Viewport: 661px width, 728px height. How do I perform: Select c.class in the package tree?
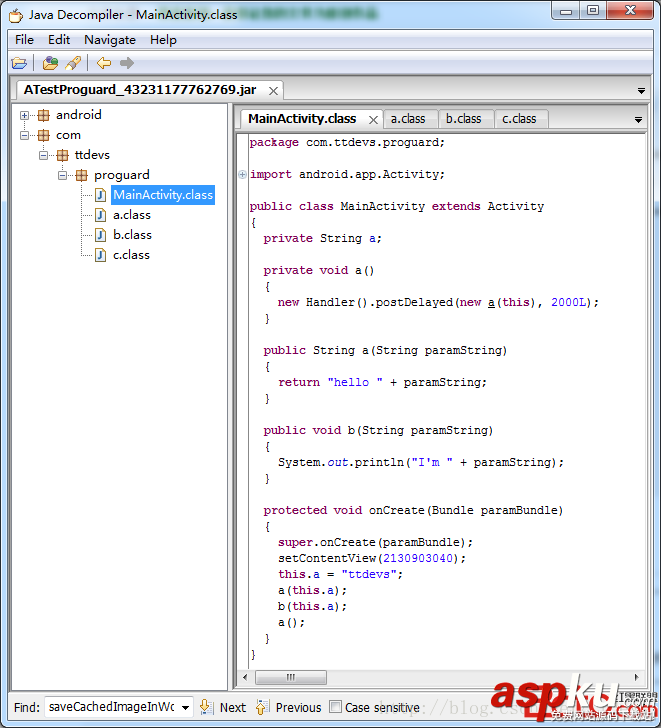[131, 255]
